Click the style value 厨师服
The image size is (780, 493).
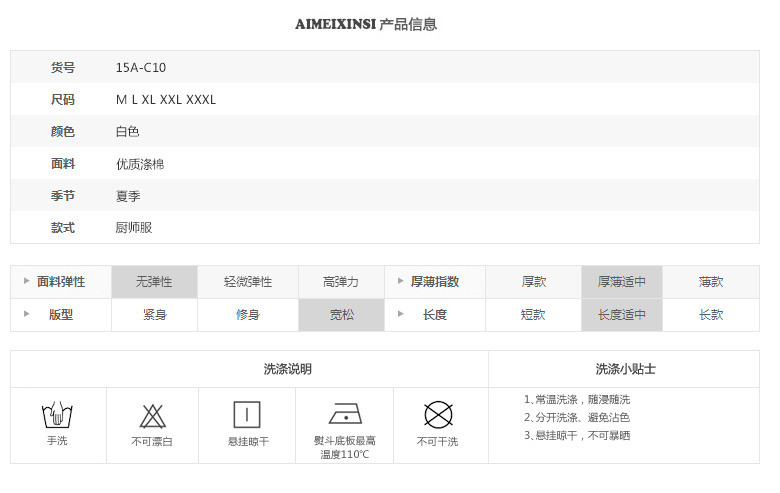[134, 227]
